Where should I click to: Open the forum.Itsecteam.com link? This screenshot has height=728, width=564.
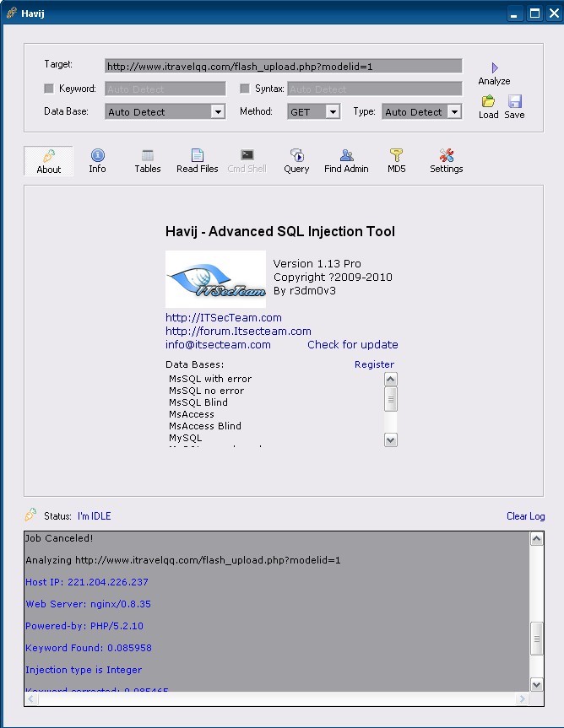[x=238, y=331]
